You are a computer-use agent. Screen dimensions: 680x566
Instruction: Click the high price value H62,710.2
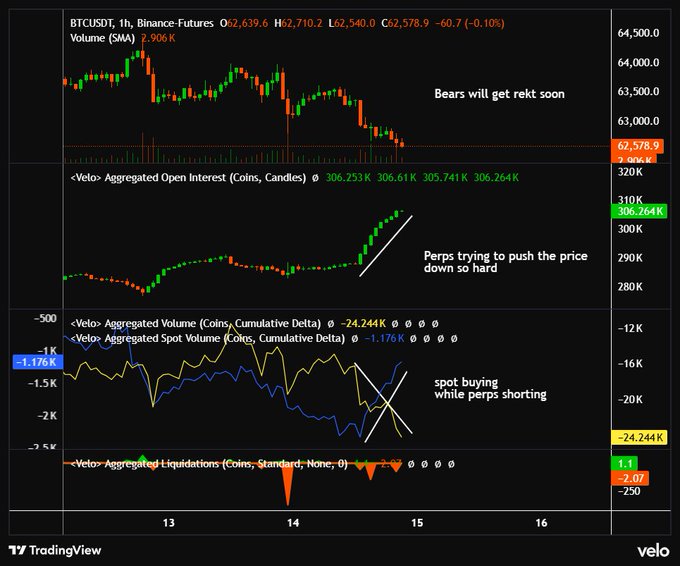(298, 23)
